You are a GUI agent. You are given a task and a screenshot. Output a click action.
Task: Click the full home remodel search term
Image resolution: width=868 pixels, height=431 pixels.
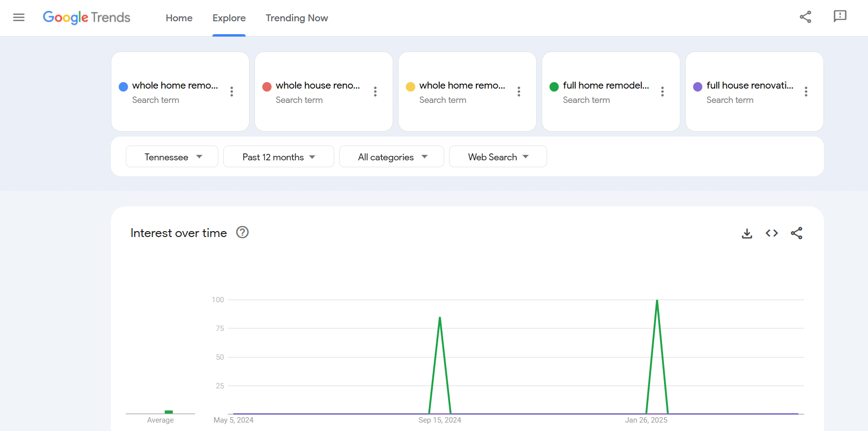[606, 86]
